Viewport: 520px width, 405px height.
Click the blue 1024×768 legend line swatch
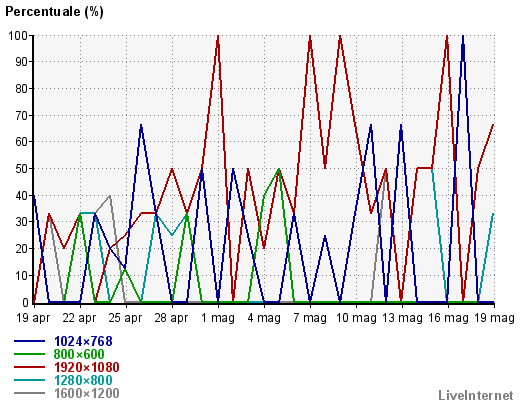point(29,341)
